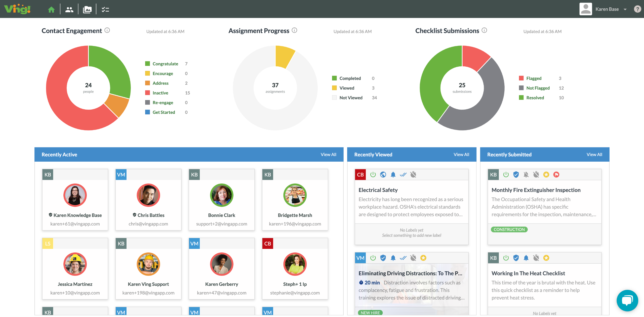Open the media library icon
This screenshot has width=644, height=317.
(87, 10)
